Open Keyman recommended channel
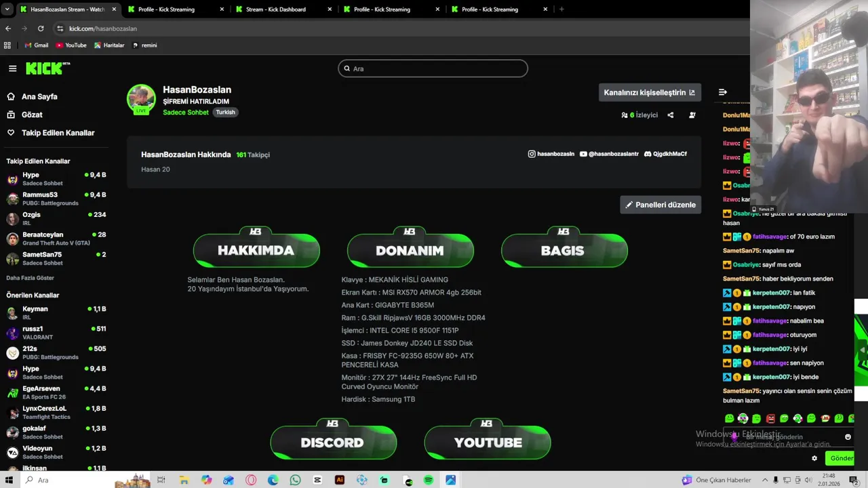 click(x=56, y=312)
